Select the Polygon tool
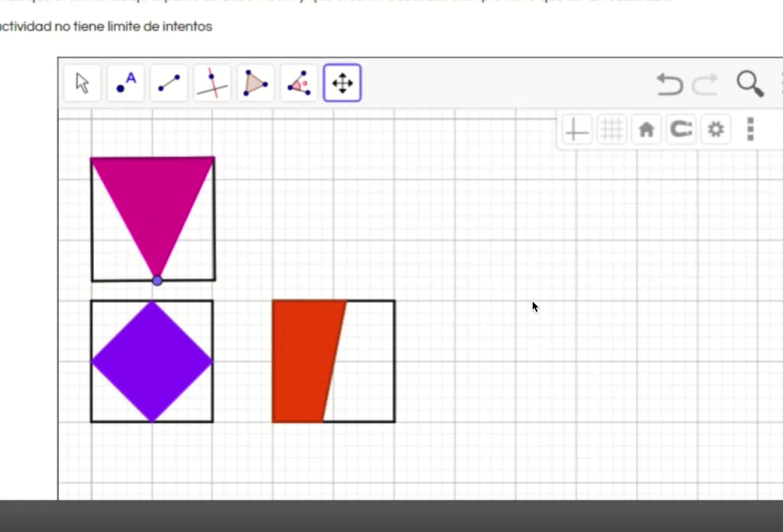Screen dimensions: 783x532 255,83
